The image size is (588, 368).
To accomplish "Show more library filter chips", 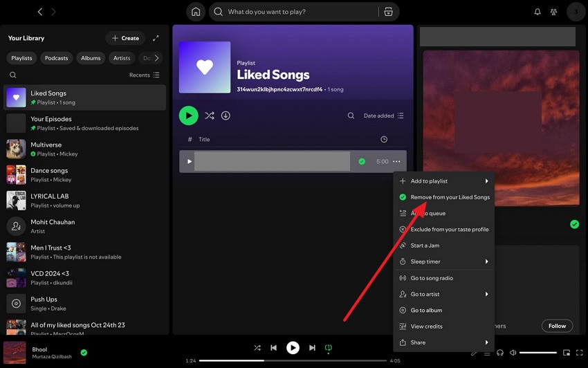I will (157, 58).
